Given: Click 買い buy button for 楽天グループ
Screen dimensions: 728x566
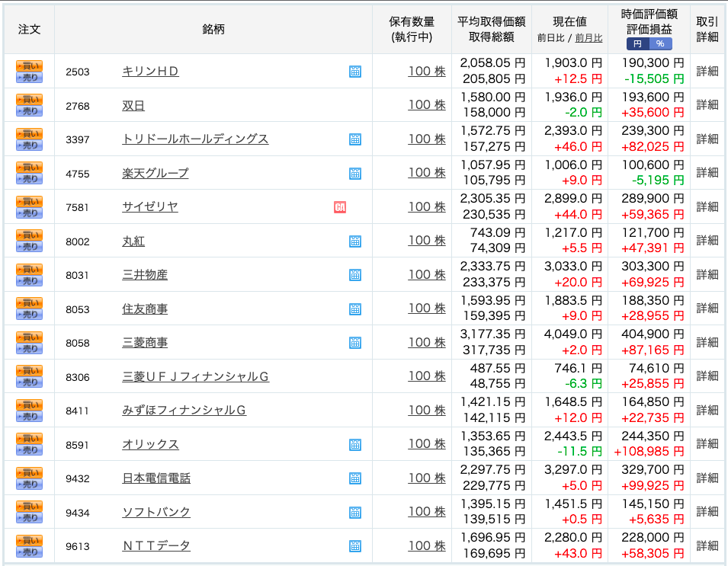Looking at the screenshot, I should pos(29,168).
